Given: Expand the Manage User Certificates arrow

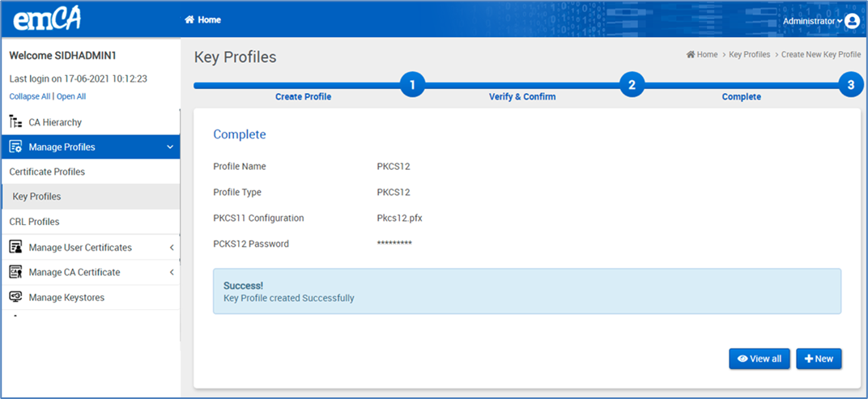Looking at the screenshot, I should pos(171,248).
